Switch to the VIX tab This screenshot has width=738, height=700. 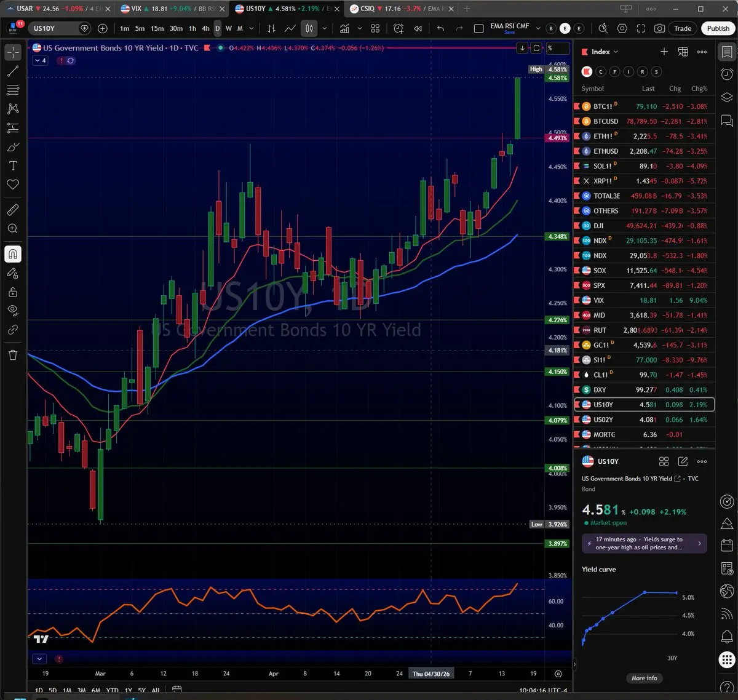(173, 9)
